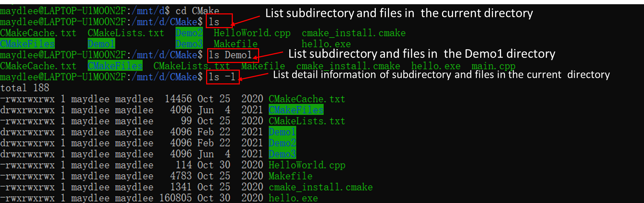Click highlighted CMakeFiles in the ls -l listing
644x203 pixels.
[296, 110]
